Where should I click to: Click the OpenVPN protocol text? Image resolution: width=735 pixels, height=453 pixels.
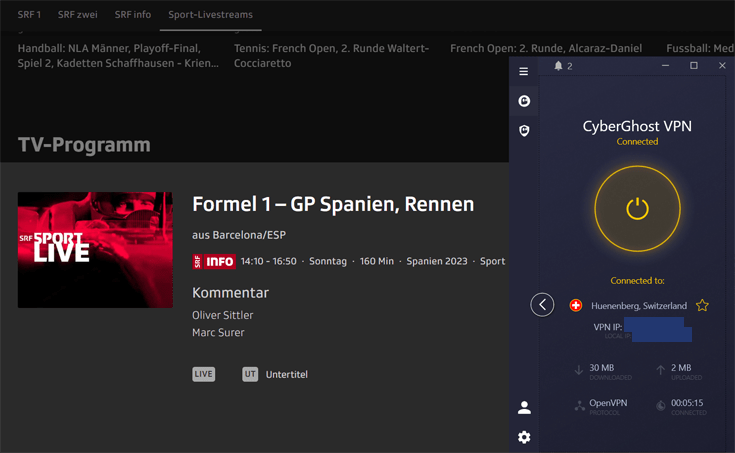pos(608,403)
